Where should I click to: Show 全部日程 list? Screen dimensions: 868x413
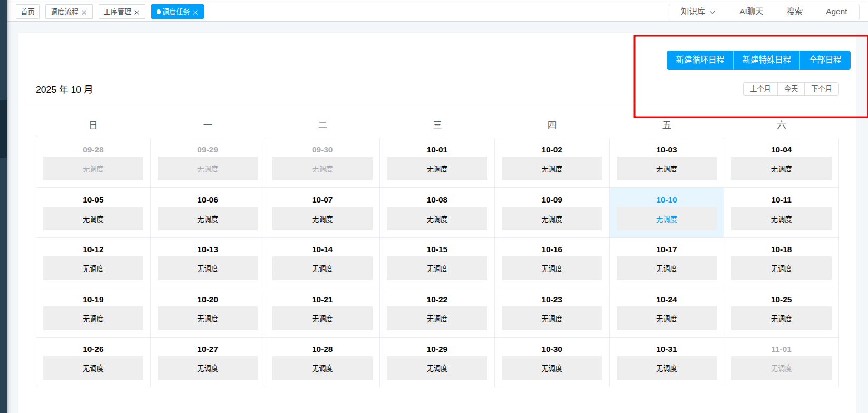point(825,60)
